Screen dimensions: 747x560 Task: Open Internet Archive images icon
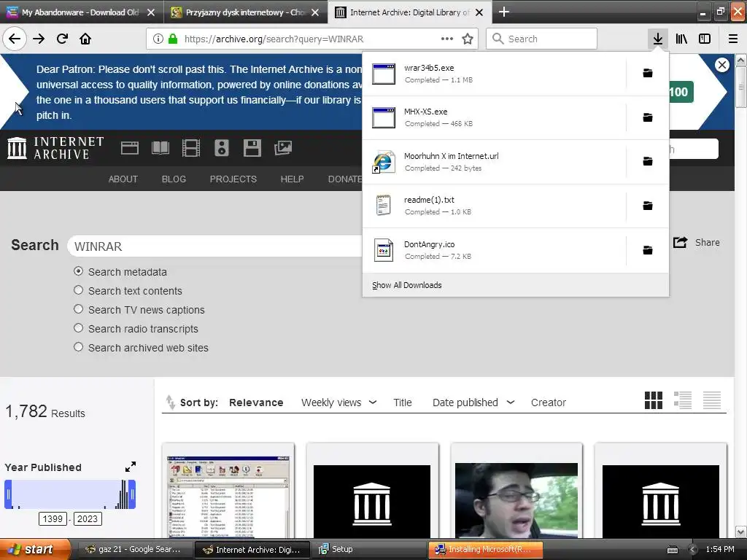[283, 148]
